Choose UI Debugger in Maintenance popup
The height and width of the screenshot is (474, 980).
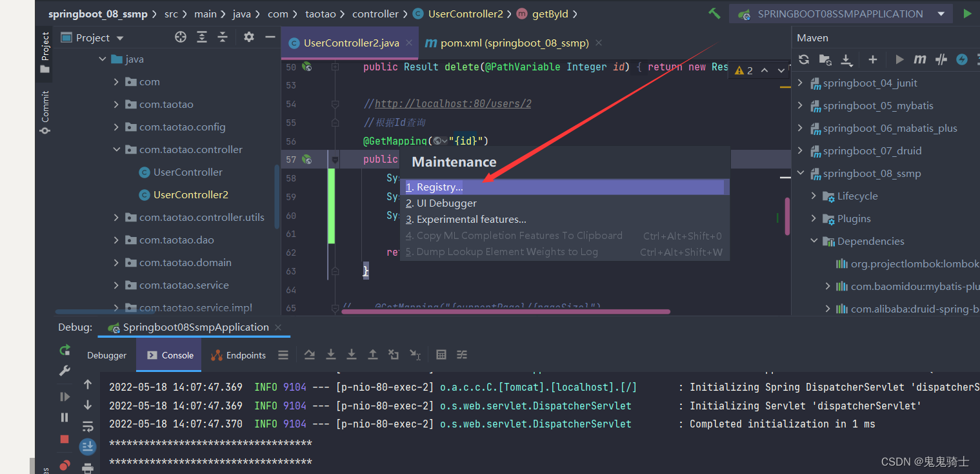tap(565, 203)
